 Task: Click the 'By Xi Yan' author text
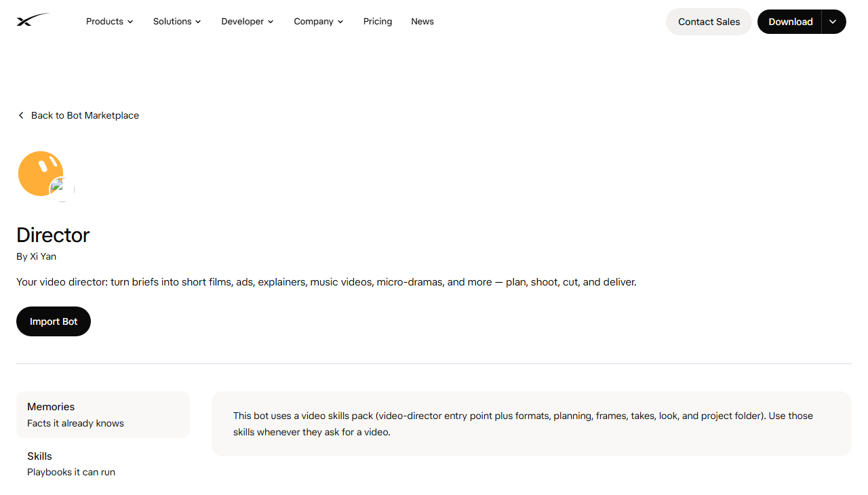[37, 256]
